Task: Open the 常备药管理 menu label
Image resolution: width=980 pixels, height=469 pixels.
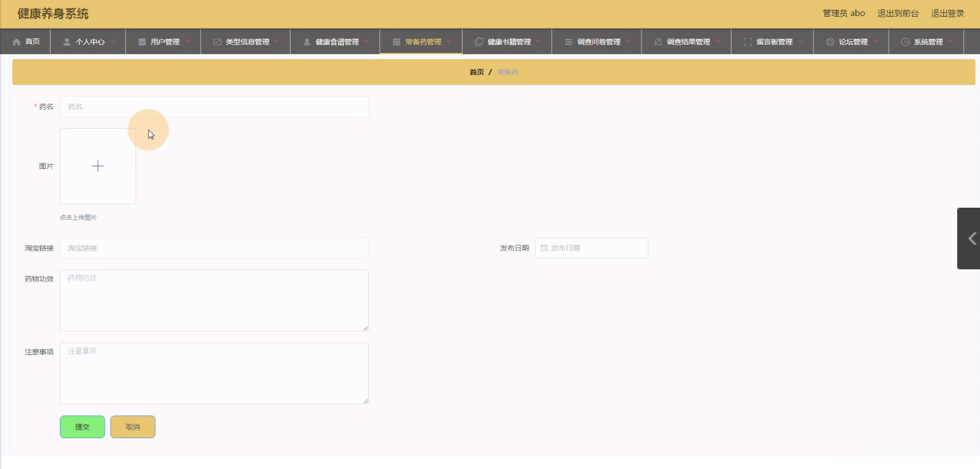Action: pos(423,42)
